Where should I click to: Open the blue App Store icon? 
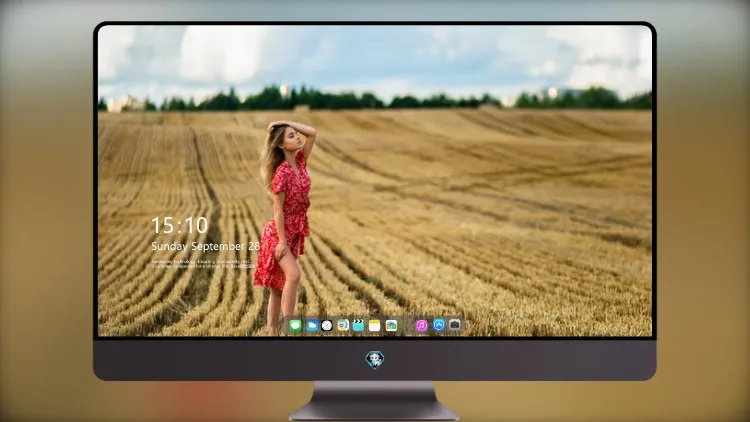point(439,325)
